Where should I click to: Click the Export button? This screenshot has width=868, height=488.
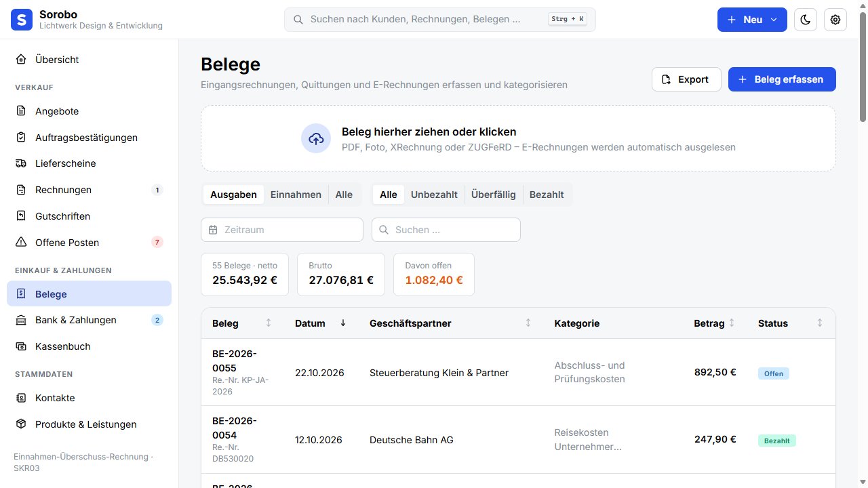tap(686, 79)
